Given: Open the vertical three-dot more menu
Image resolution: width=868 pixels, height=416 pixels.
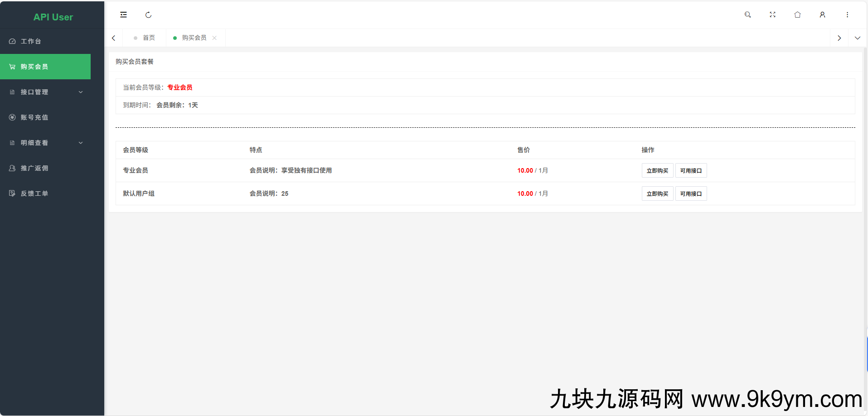Looking at the screenshot, I should point(847,15).
